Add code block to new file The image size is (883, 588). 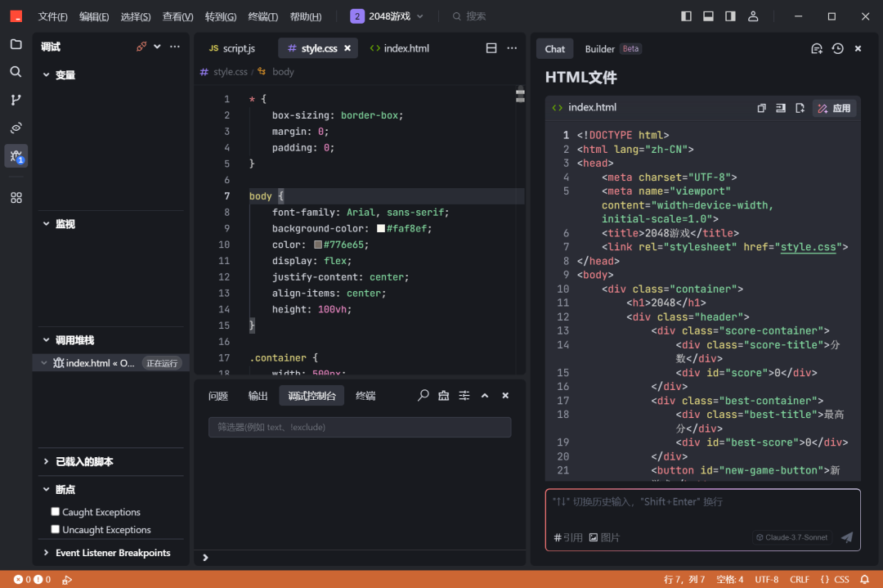click(x=800, y=108)
